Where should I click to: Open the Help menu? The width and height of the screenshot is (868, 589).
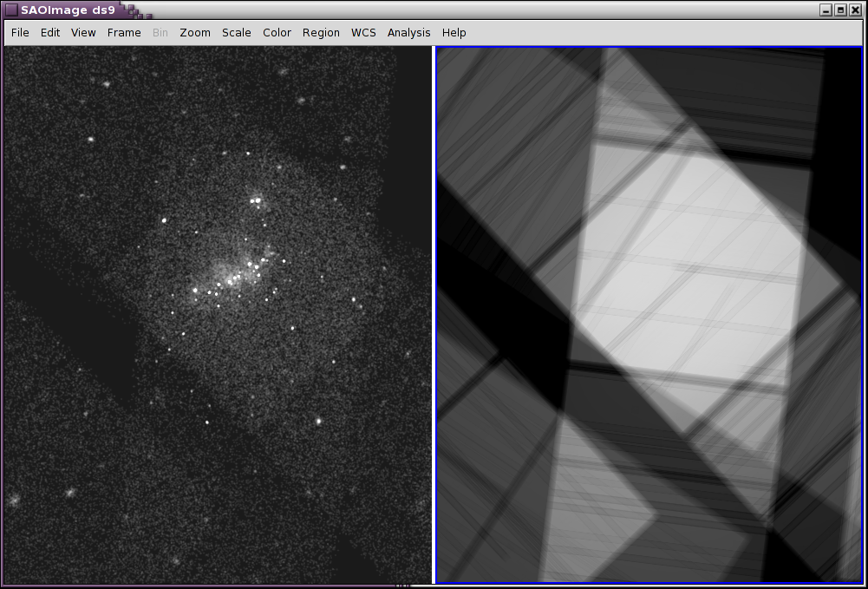click(x=454, y=32)
